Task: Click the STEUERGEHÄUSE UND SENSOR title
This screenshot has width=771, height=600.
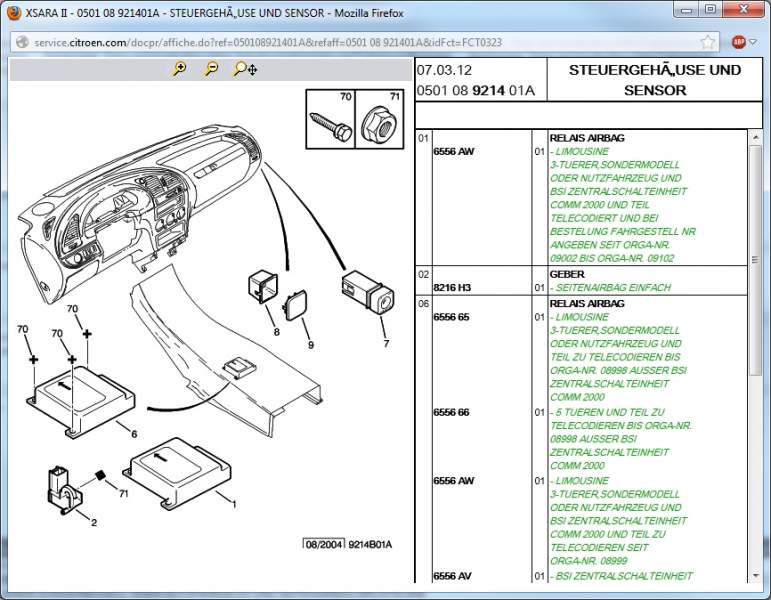Action: click(x=655, y=80)
